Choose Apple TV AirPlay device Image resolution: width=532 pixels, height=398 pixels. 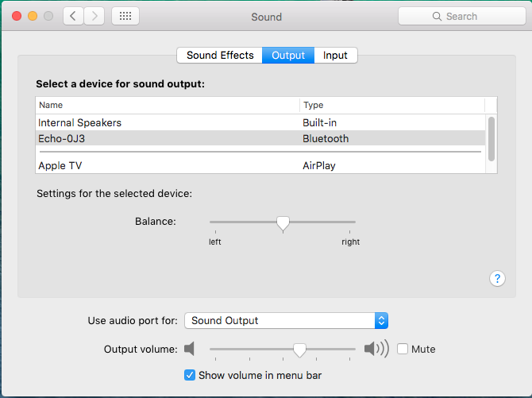pyautogui.click(x=260, y=165)
